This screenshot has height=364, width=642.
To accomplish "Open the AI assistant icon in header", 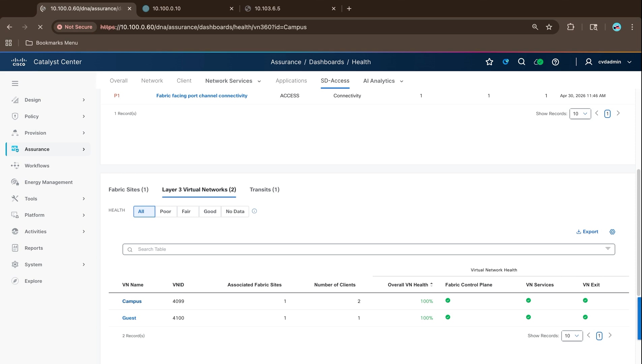I will (505, 62).
